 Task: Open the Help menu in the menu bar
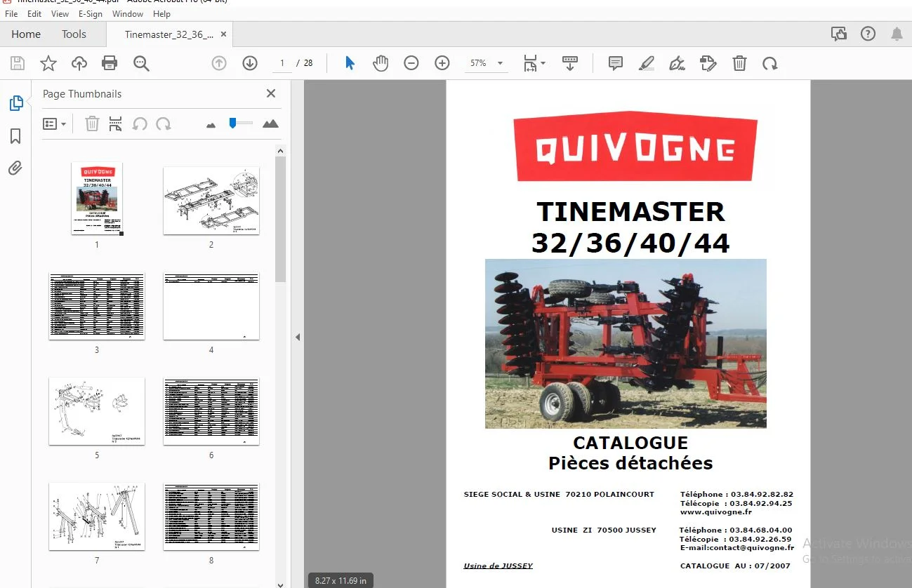coord(161,14)
